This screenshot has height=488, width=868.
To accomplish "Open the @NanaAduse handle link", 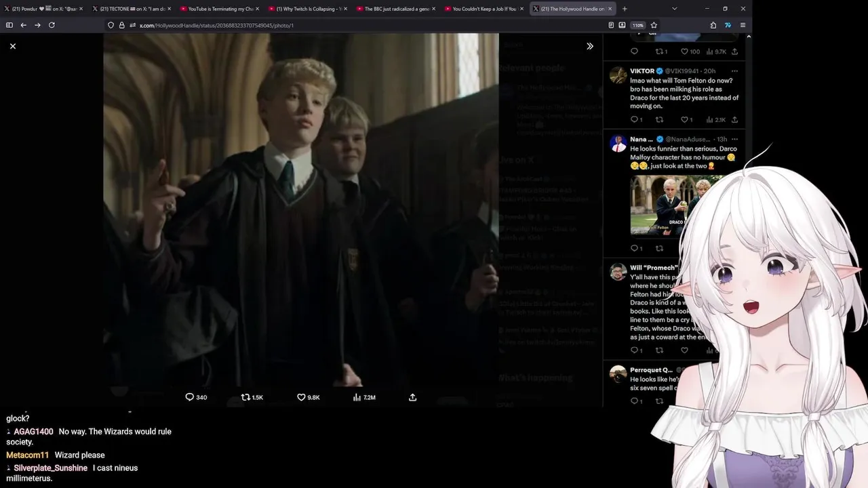I will pyautogui.click(x=686, y=140).
